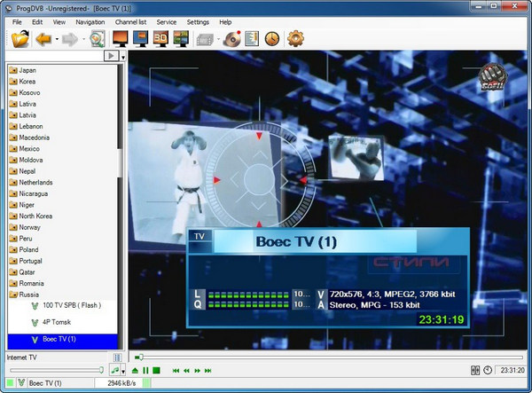
Task: Expand the dropdown beside the back arrow
Action: click(x=56, y=39)
